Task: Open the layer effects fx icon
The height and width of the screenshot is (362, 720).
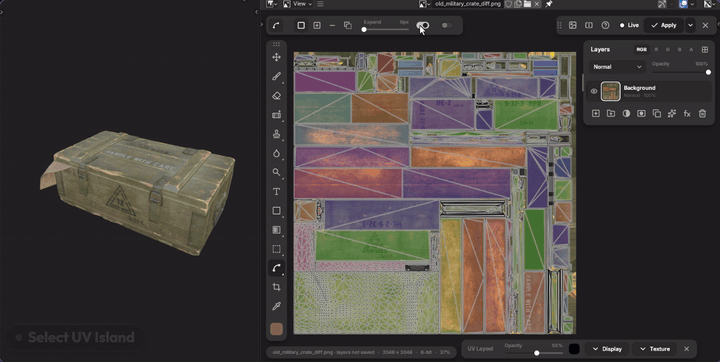Action: point(687,113)
